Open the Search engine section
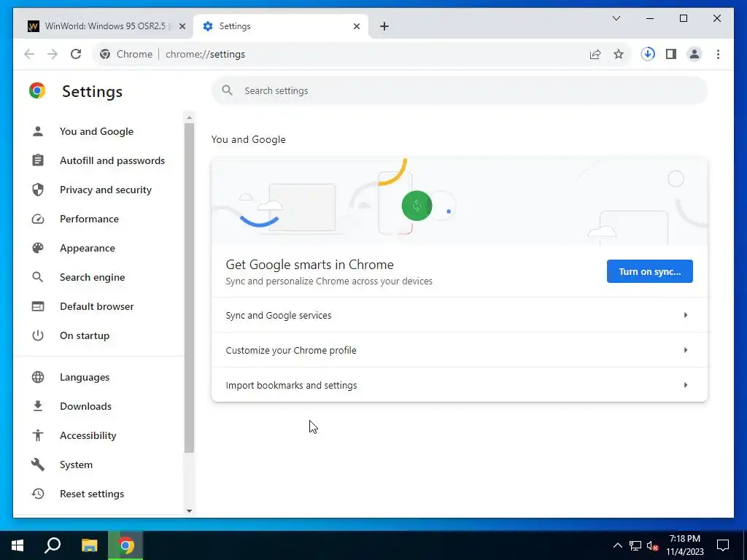The image size is (747, 560). pyautogui.click(x=93, y=277)
